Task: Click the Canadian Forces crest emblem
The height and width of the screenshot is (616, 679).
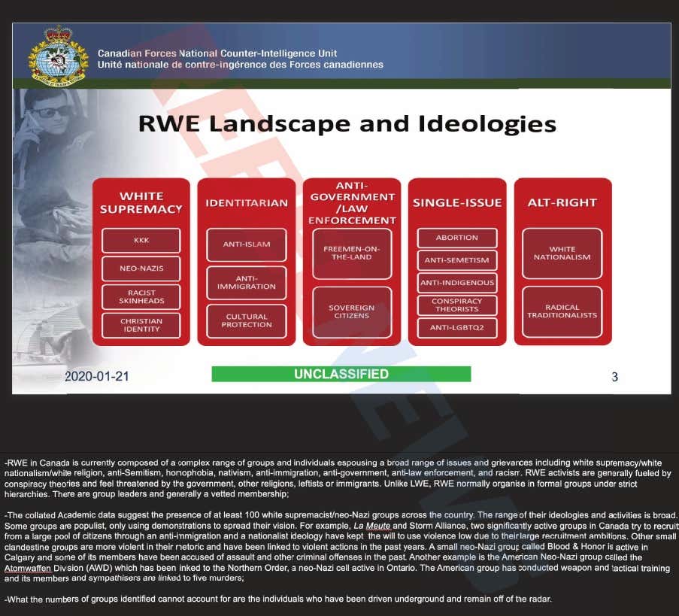Action: tap(59, 56)
